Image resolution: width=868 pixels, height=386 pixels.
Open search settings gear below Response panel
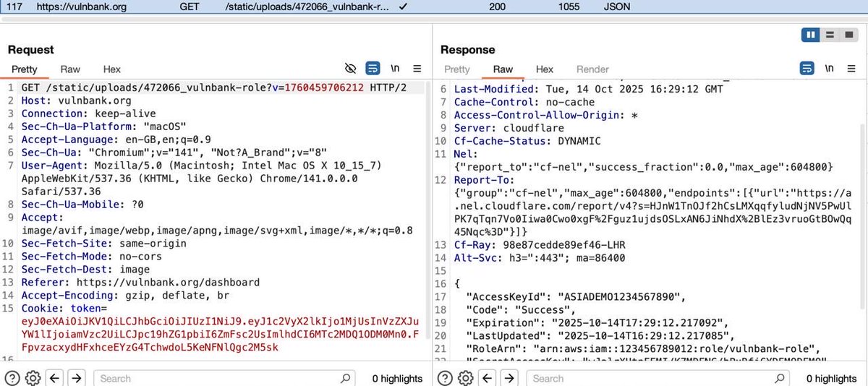tap(465, 377)
